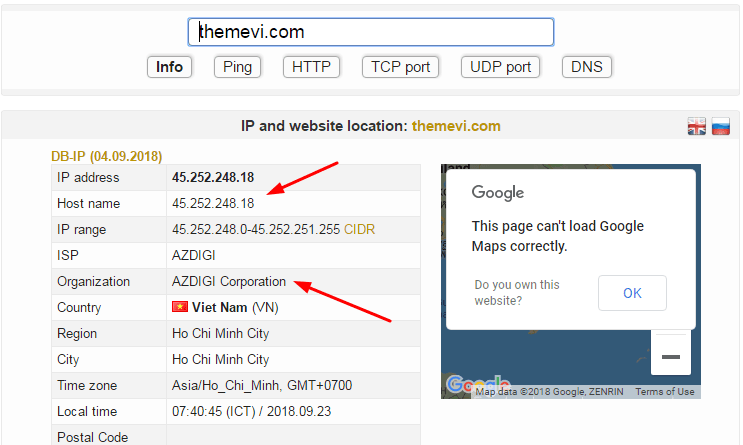
Task: Switch to English language flag
Action: (x=697, y=126)
